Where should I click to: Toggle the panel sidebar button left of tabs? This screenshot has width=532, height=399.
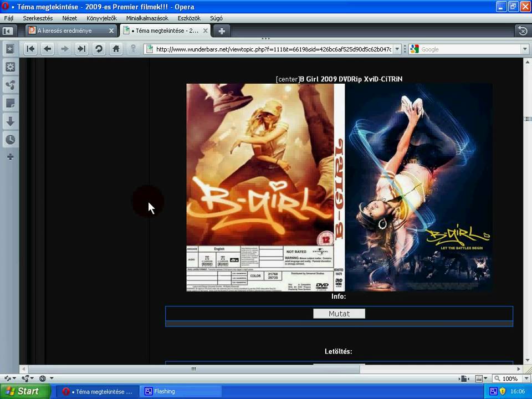7,31
